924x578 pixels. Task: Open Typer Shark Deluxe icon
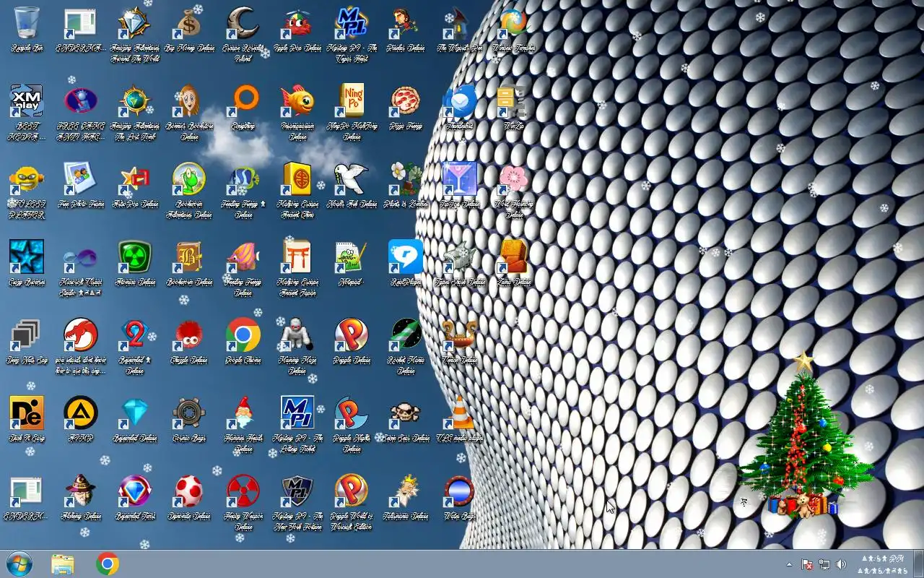tap(460, 257)
